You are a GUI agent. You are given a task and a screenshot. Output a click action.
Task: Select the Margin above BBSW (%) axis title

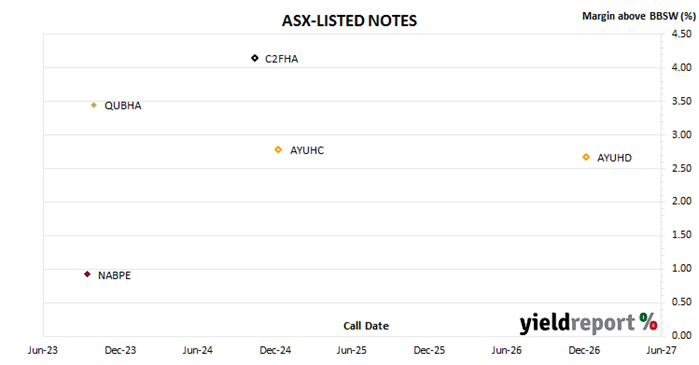pyautogui.click(x=639, y=16)
